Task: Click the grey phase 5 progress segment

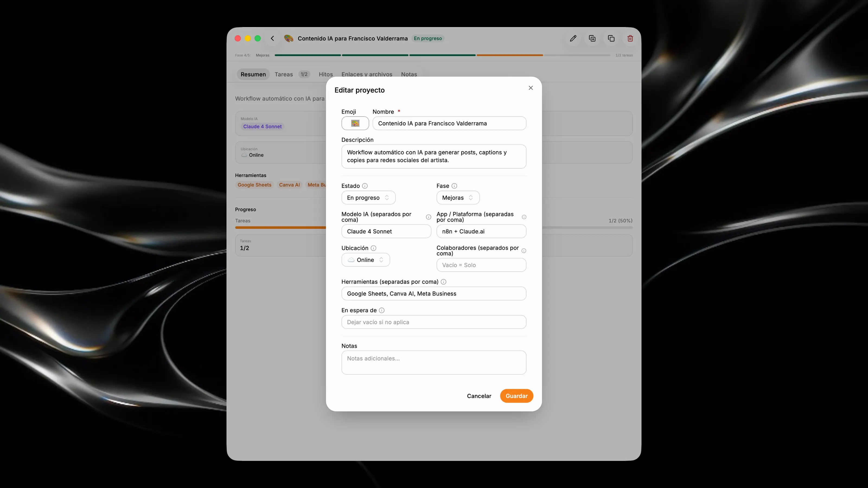Action: click(x=577, y=55)
